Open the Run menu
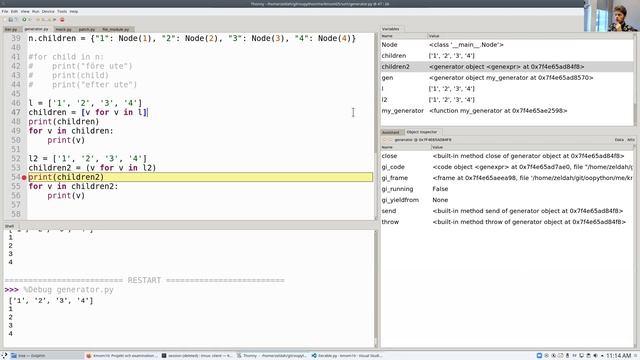Screen dimensions: 640x360 point(36,11)
